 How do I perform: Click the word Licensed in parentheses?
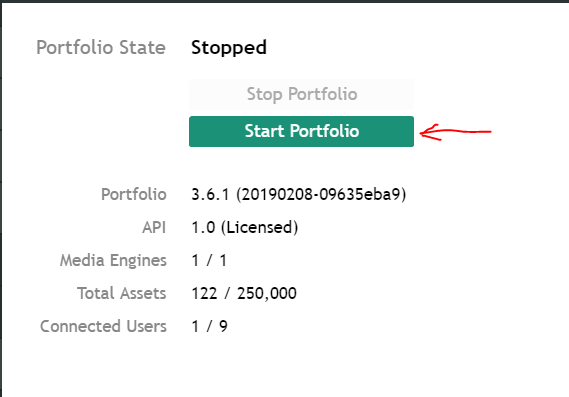click(259, 228)
